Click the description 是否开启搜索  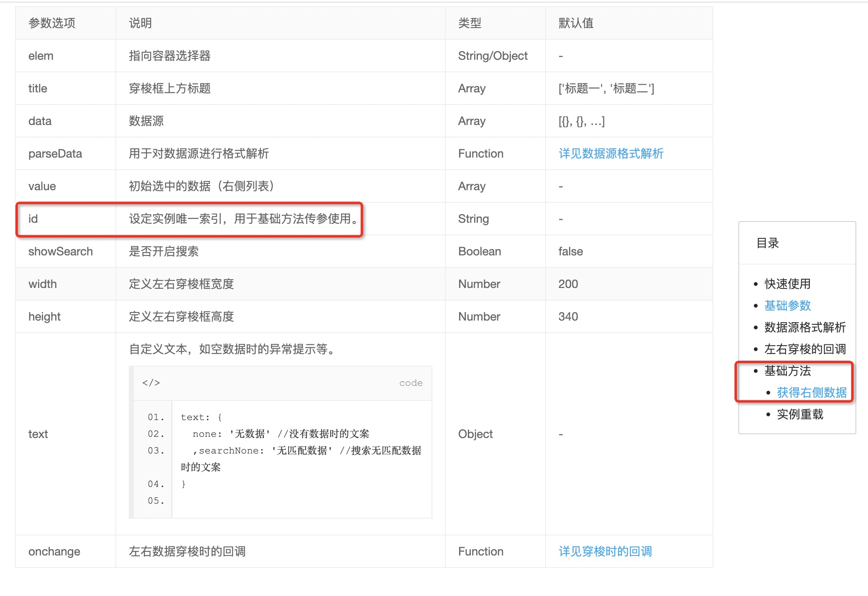164,251
